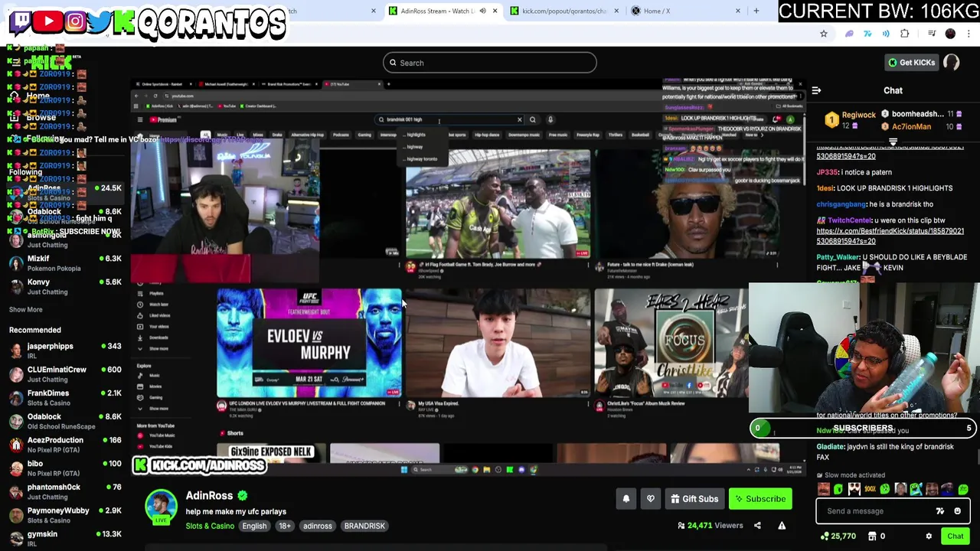Viewport: 980px width, 551px height.
Task: Click the broken heart unfollow icon
Action: tap(651, 499)
